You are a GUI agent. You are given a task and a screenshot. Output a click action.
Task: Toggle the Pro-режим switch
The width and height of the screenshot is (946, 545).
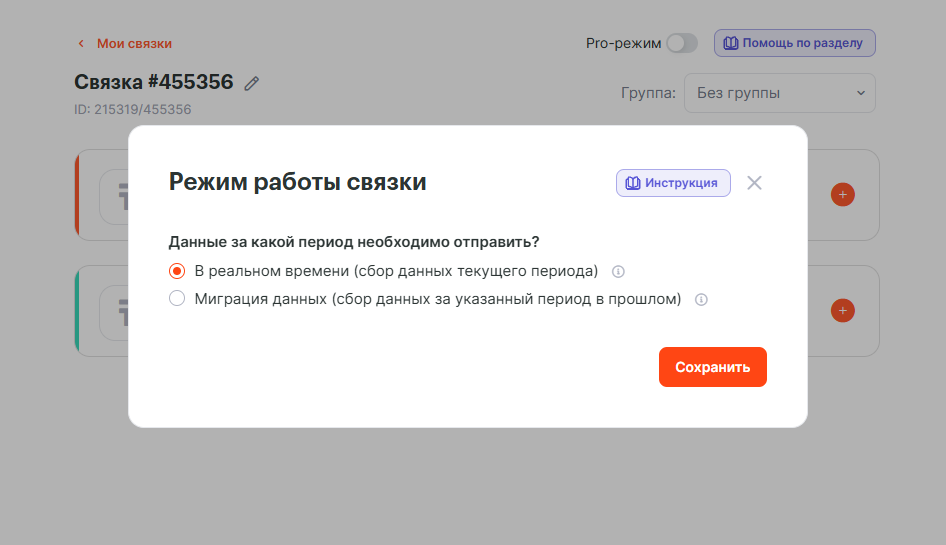681,43
